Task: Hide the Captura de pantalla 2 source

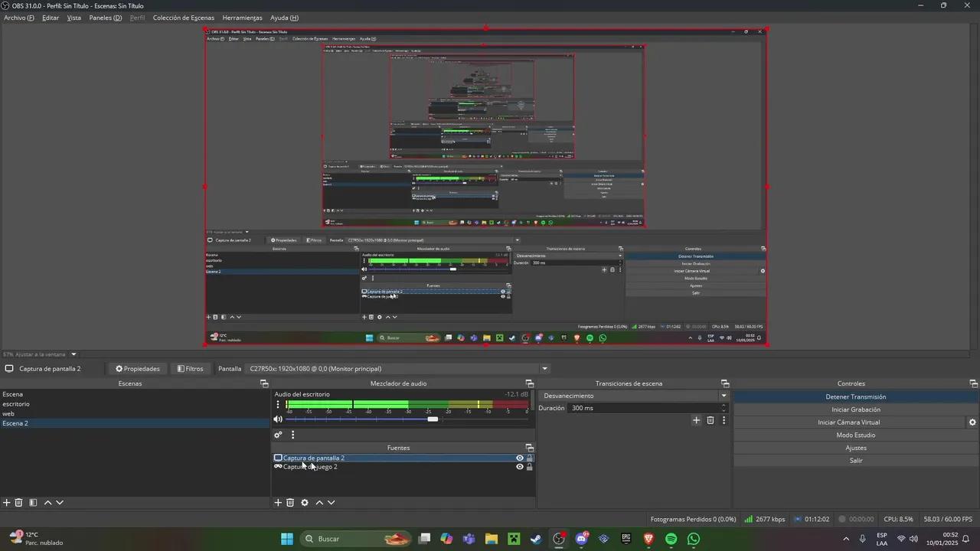Action: point(520,458)
